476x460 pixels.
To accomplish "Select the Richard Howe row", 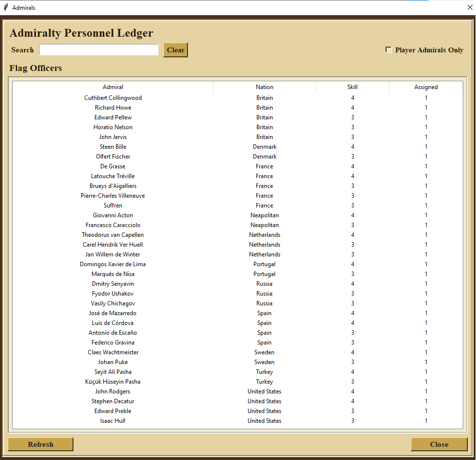I will click(x=238, y=108).
